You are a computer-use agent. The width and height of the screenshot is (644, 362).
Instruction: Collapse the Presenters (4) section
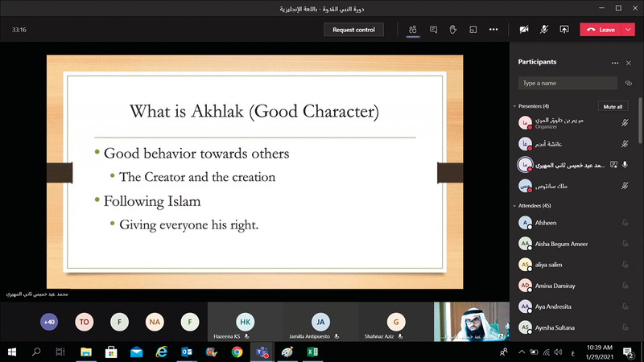click(514, 106)
